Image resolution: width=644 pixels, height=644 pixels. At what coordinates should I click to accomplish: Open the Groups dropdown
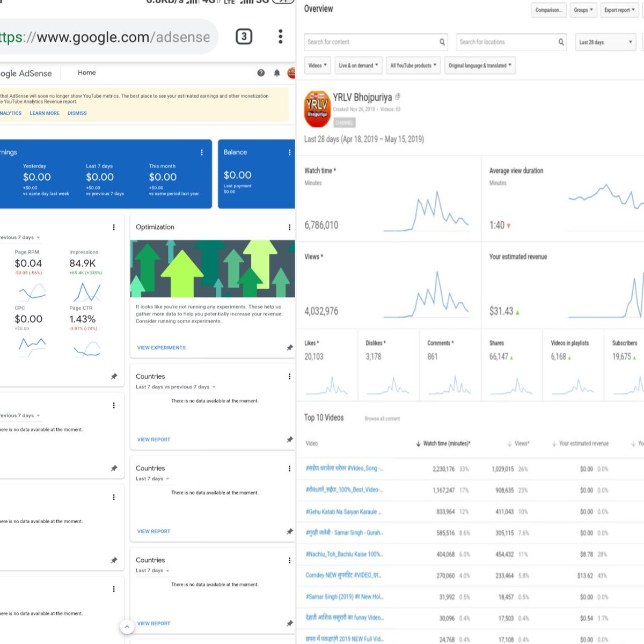coord(583,10)
